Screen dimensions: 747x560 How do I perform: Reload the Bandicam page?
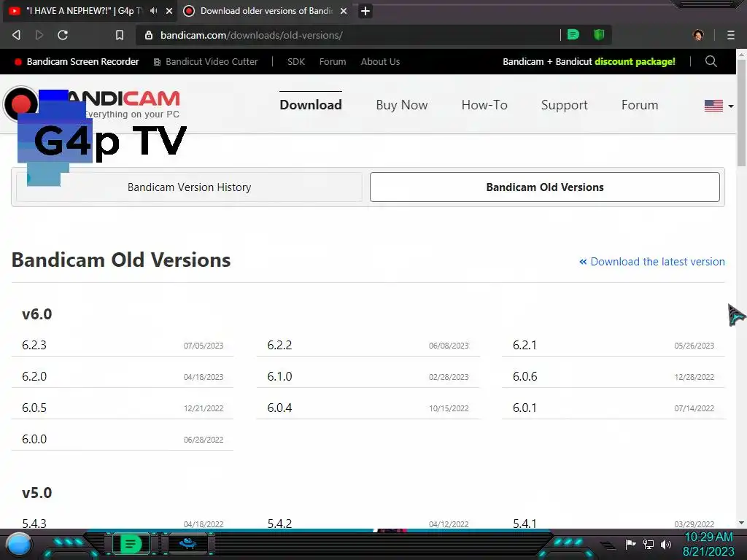pyautogui.click(x=63, y=35)
